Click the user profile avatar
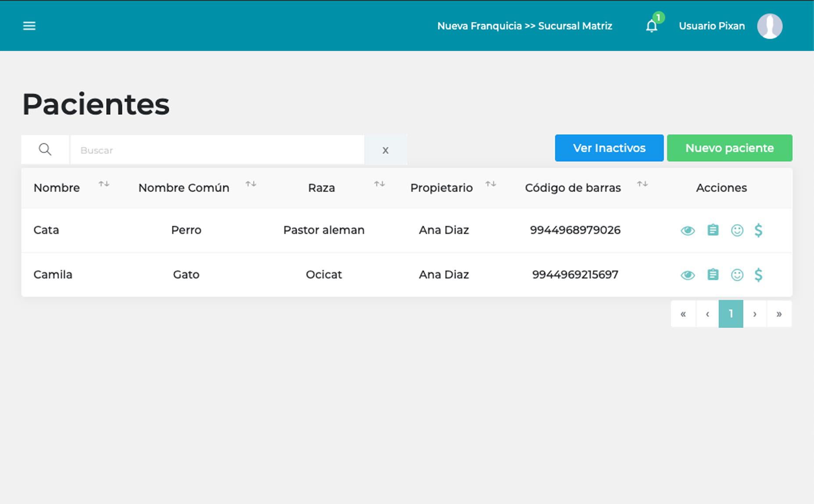Screen dimensions: 814x504 click(769, 26)
